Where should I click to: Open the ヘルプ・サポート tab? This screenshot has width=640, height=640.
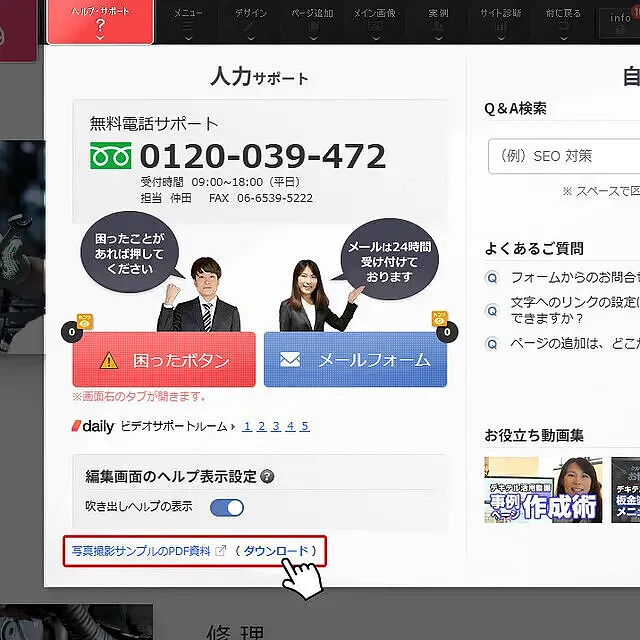pyautogui.click(x=101, y=21)
